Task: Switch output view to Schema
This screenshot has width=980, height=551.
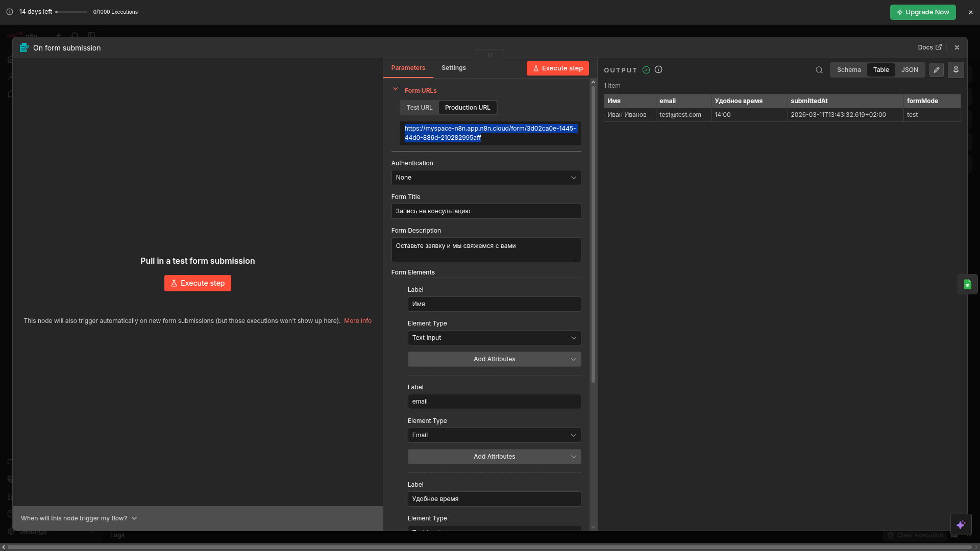Action: pyautogui.click(x=848, y=70)
